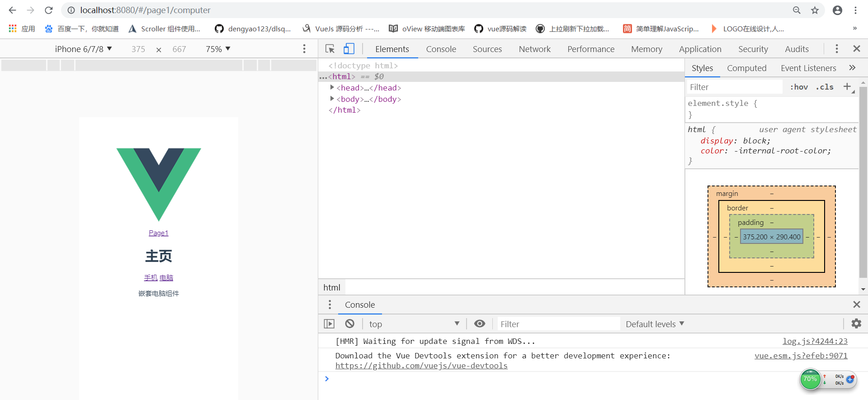Show more Styles pane tabs
Screen dimensions: 868x400
[852, 67]
